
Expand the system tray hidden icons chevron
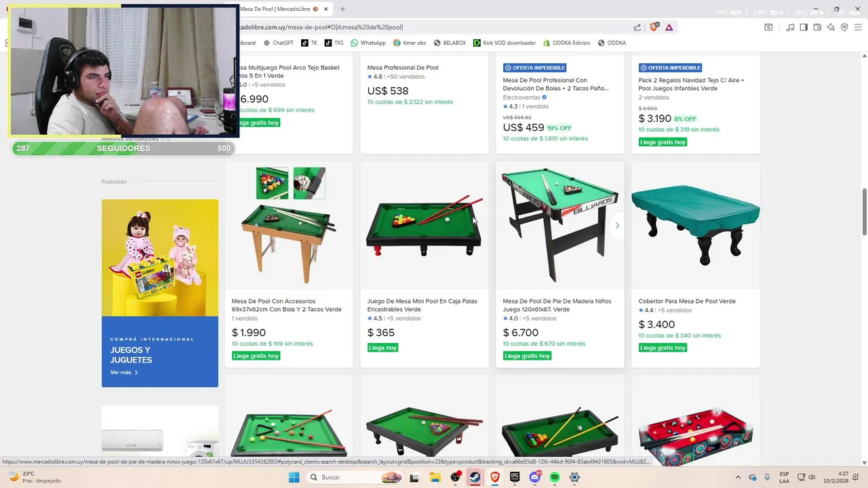(738, 477)
